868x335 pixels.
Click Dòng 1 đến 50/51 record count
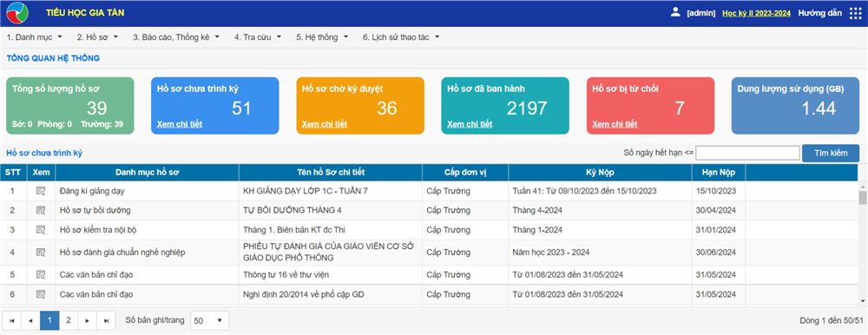(x=832, y=320)
